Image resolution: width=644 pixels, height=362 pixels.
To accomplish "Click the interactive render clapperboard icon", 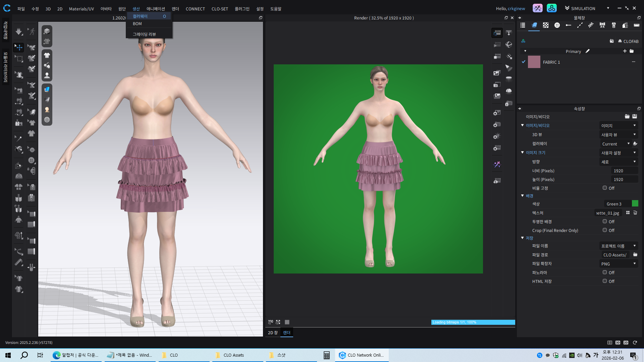I will (x=497, y=33).
